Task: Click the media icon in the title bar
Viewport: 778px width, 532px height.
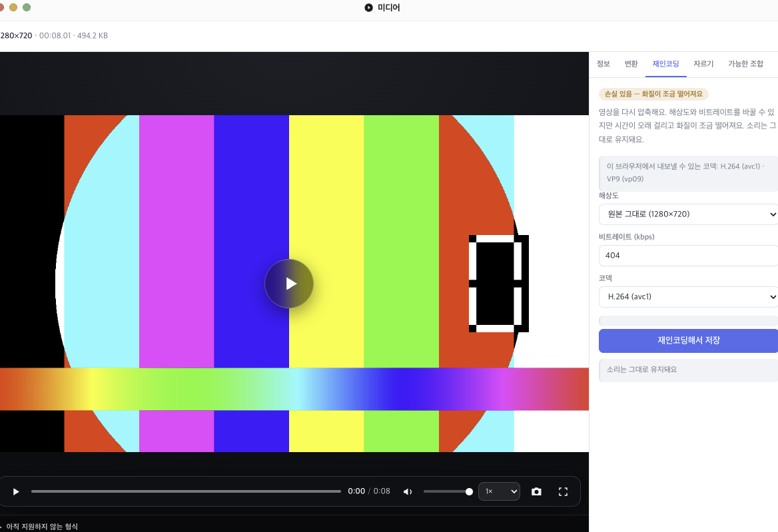Action: [x=368, y=7]
